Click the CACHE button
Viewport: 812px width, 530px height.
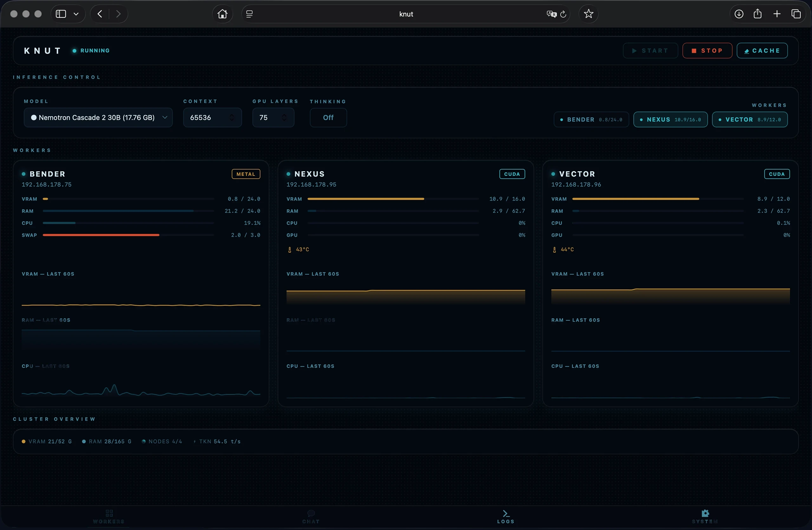(762, 50)
